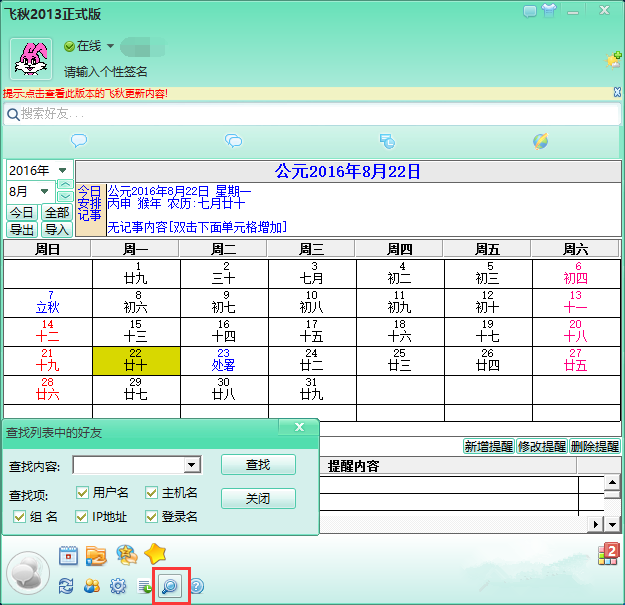The height and width of the screenshot is (605, 625).
Task: Click the rabbit avatar picture
Action: click(x=31, y=59)
